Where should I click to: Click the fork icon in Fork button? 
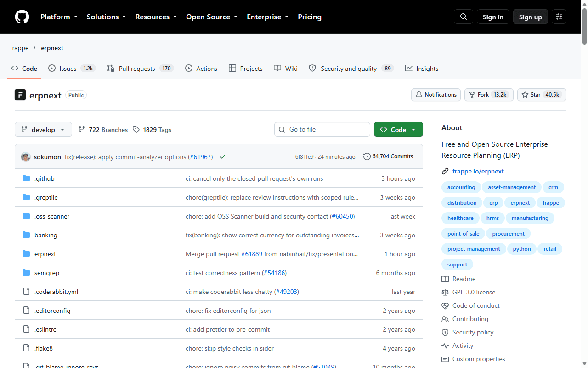[x=472, y=95]
